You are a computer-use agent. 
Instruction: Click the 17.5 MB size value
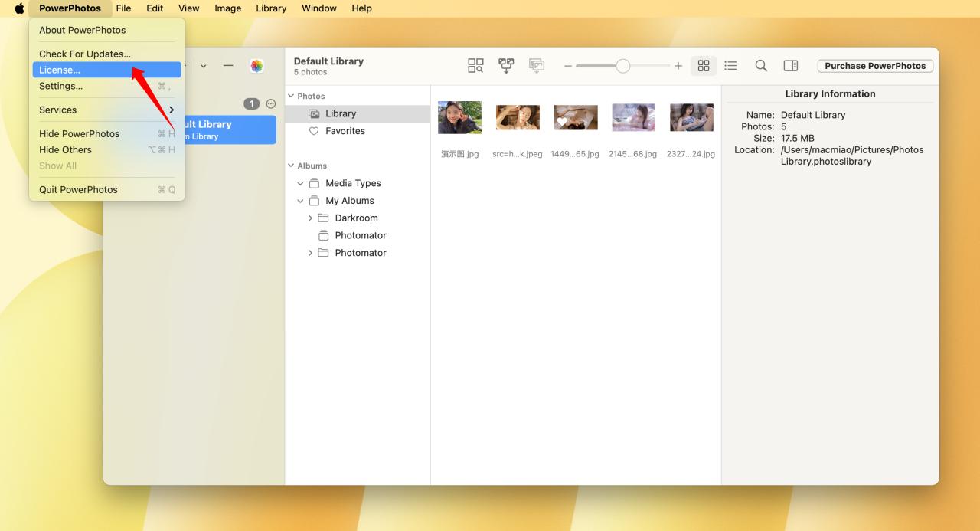coord(798,139)
